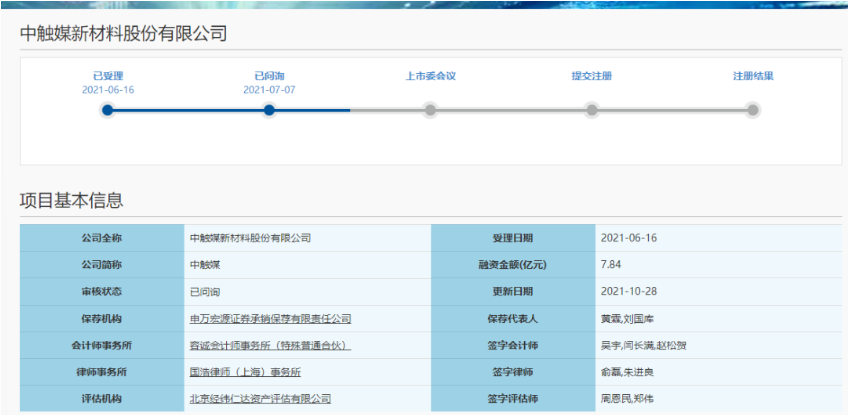The image size is (849, 415).
Task: Click the date 2021-07-07 under 已问询
Action: (x=269, y=90)
